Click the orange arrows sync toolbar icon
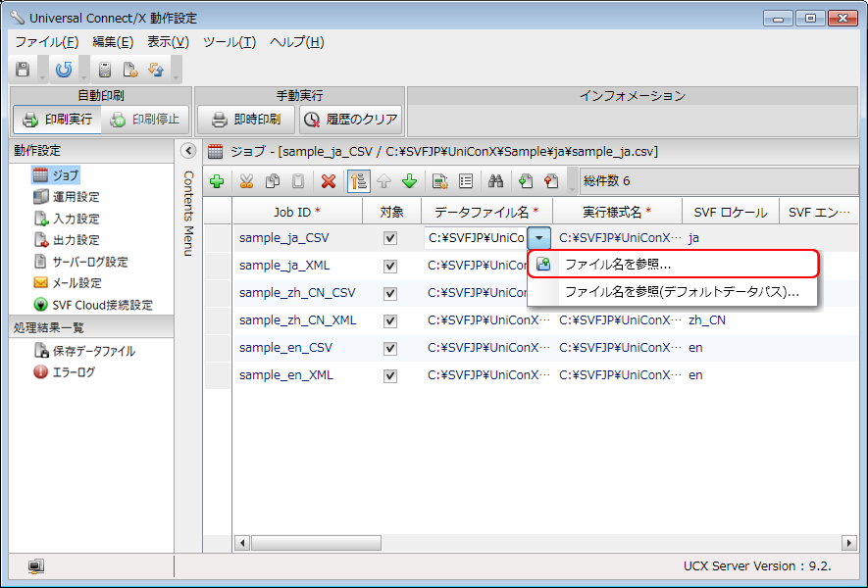This screenshot has width=868, height=588. [x=156, y=70]
